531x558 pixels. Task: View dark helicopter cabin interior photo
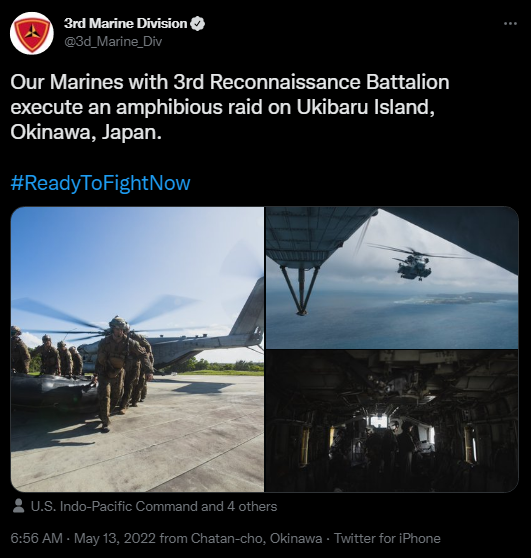click(x=392, y=421)
